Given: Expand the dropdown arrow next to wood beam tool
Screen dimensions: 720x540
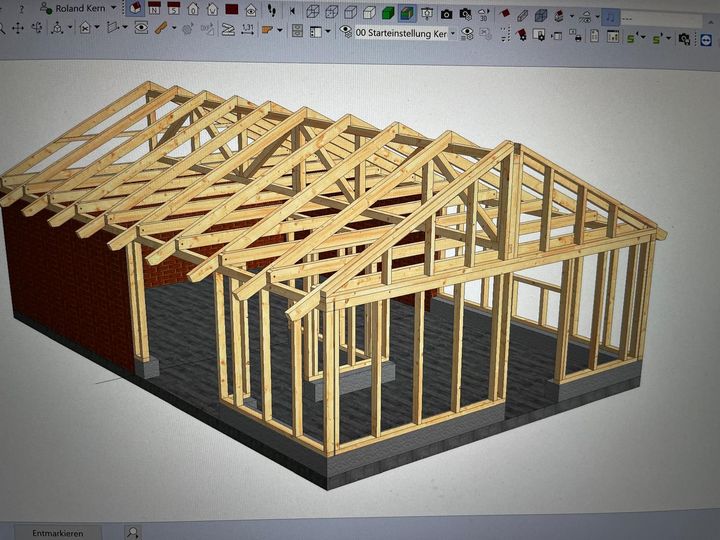Looking at the screenshot, I should (174, 29).
